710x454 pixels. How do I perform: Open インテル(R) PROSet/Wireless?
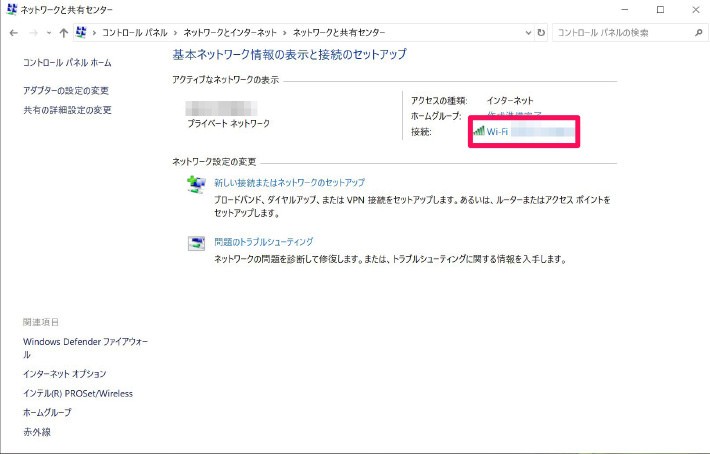(78, 393)
